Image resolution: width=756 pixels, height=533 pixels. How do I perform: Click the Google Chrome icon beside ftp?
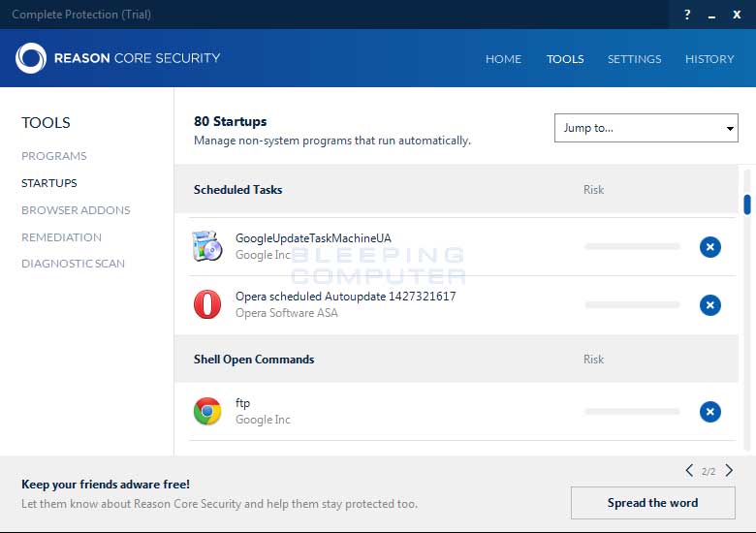point(207,411)
